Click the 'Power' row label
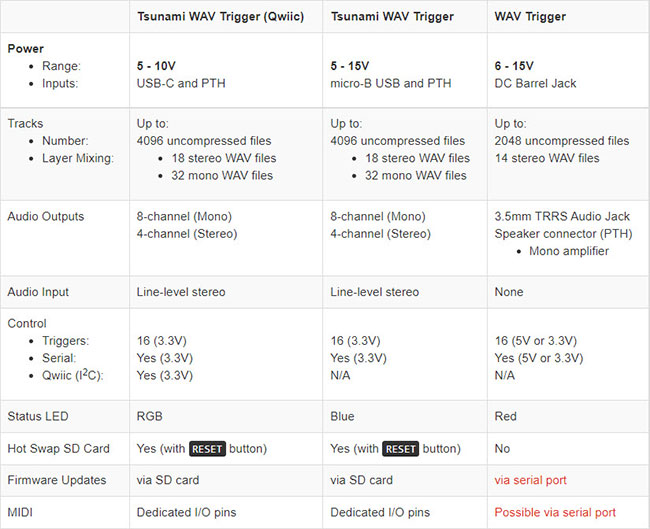The image size is (650, 529). tap(26, 49)
